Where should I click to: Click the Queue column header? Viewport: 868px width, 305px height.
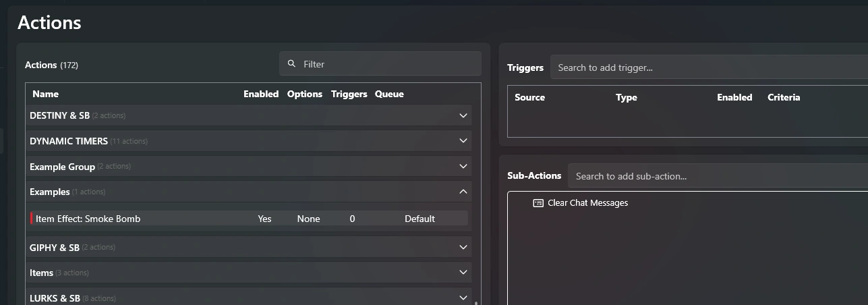389,94
